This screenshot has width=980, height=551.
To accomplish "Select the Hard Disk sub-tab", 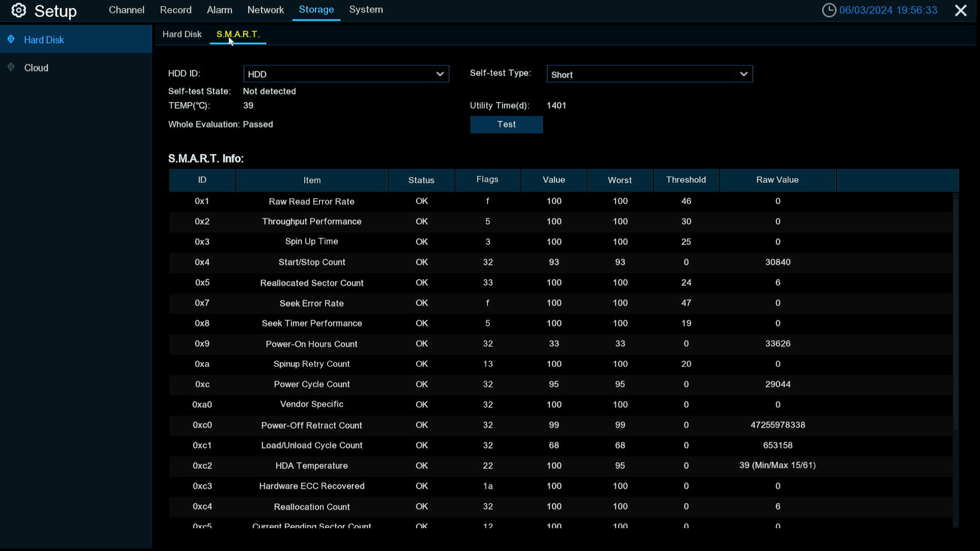I will pos(182,34).
